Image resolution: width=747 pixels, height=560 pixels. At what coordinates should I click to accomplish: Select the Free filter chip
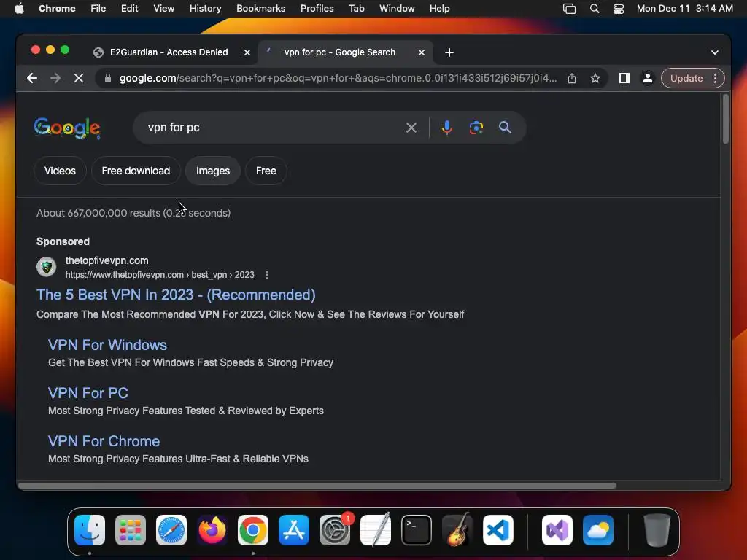pyautogui.click(x=266, y=171)
